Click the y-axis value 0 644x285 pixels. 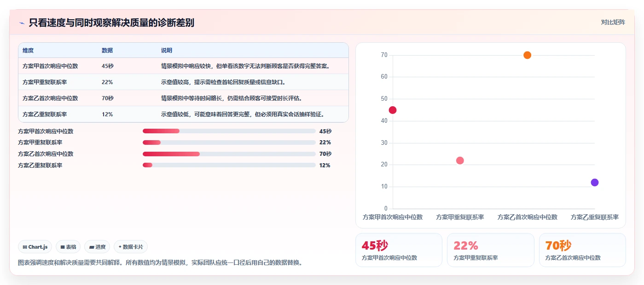[386, 209]
